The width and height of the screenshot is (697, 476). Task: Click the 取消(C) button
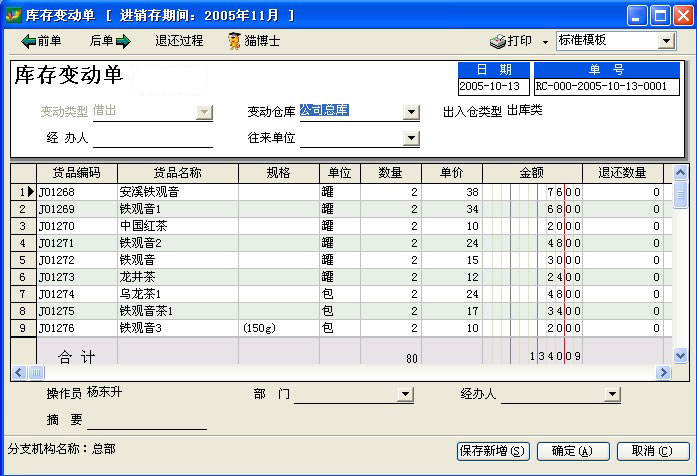point(652,451)
